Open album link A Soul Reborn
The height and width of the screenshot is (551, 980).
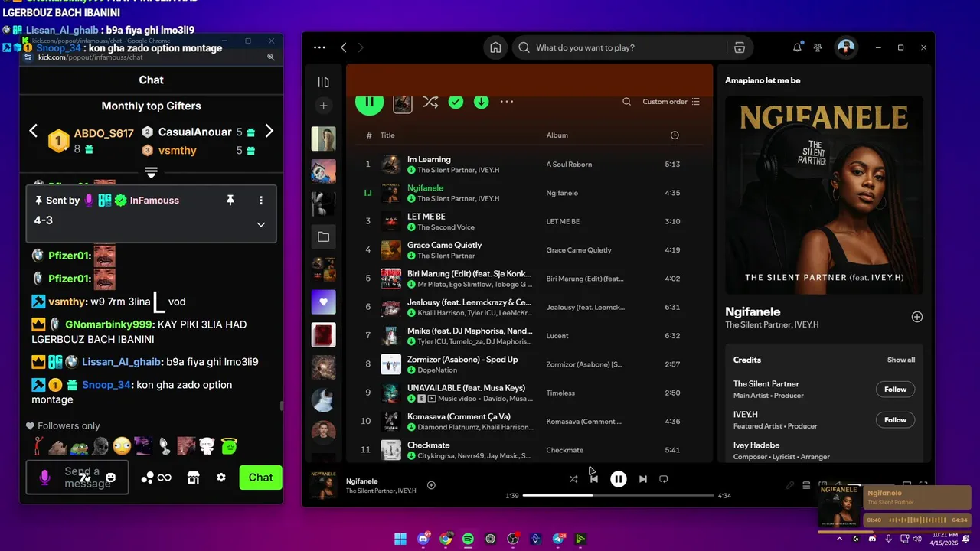coord(569,165)
